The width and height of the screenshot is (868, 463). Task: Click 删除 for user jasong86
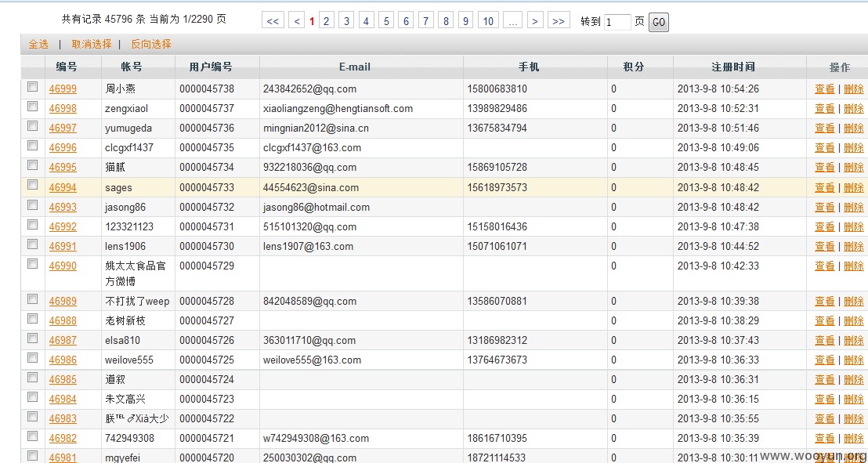pos(853,207)
